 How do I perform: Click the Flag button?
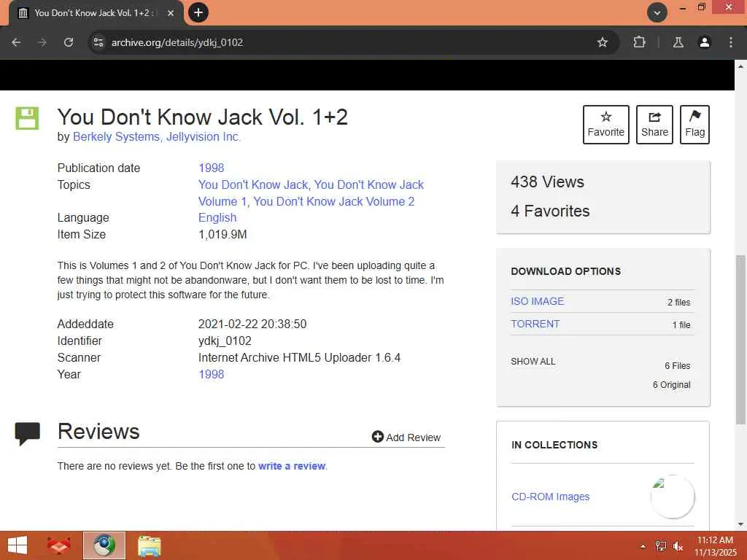point(694,124)
